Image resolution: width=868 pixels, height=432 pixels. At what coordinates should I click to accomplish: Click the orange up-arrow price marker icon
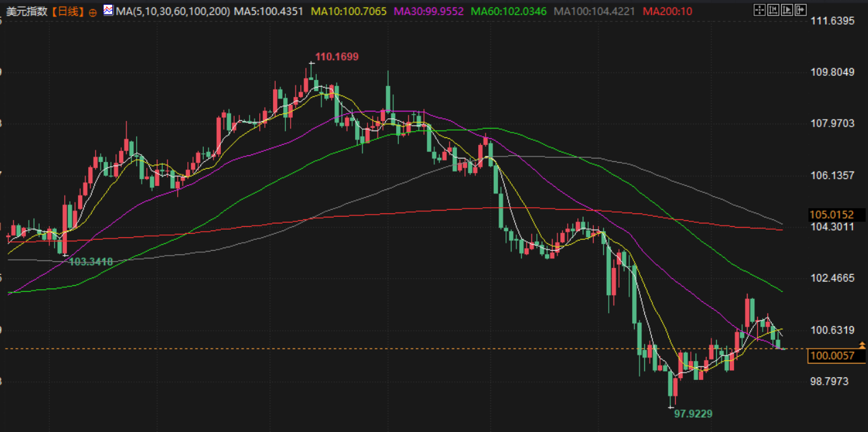(x=862, y=346)
